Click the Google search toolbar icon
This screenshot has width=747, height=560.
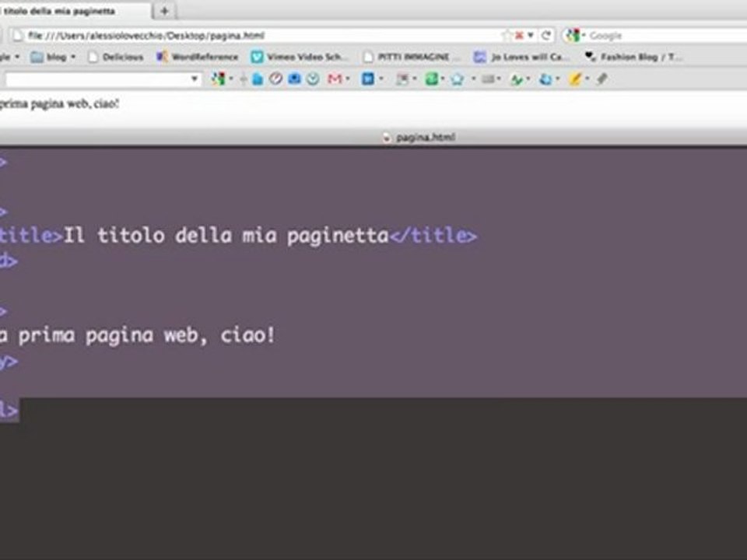(218, 79)
